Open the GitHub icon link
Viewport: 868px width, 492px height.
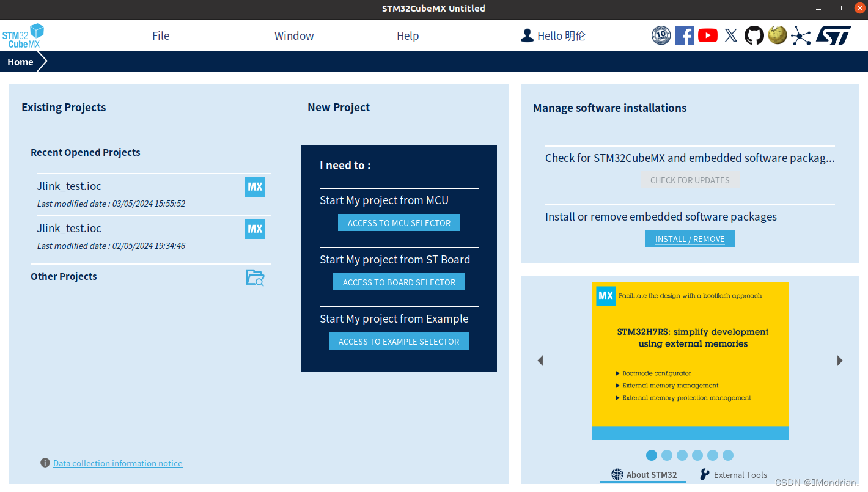coord(754,35)
